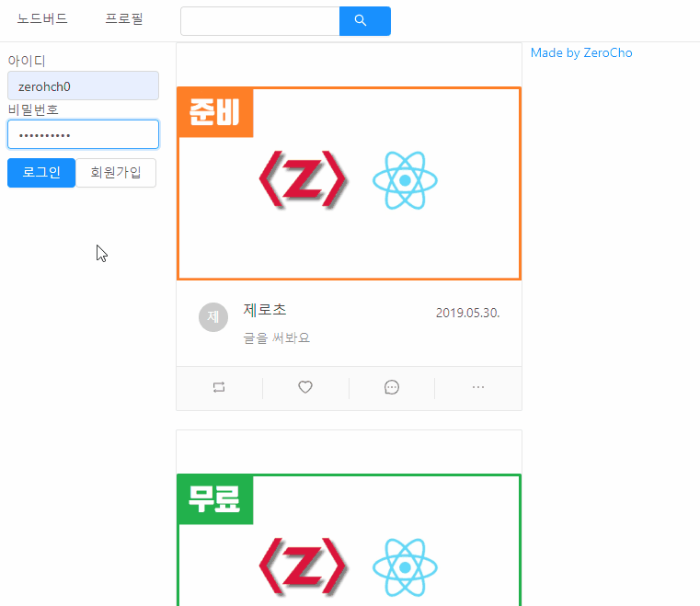
Task: Click the 제 avatar circle
Action: (213, 317)
